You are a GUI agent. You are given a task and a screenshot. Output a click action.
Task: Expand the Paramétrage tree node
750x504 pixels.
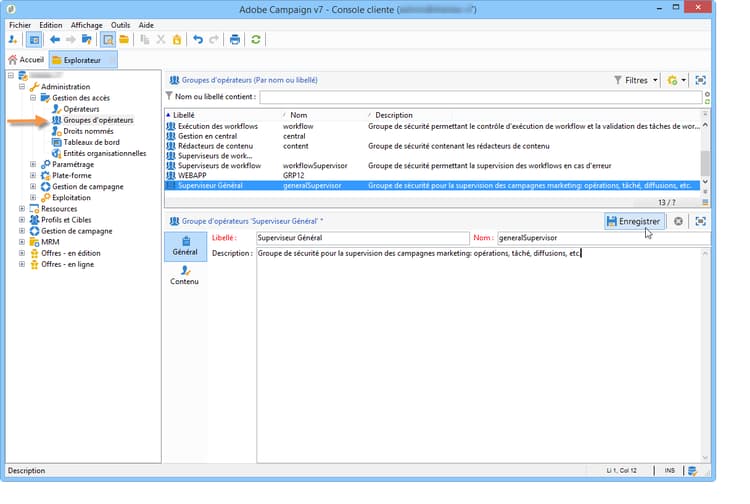coord(33,164)
